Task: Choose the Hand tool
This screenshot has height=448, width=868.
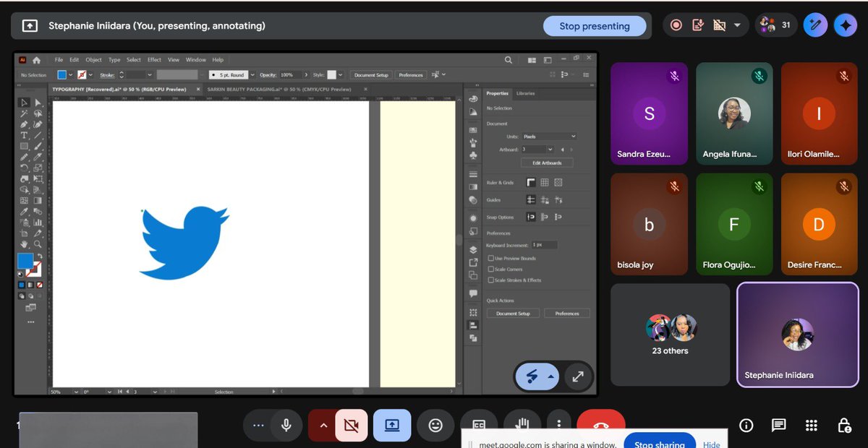Action: point(24,244)
